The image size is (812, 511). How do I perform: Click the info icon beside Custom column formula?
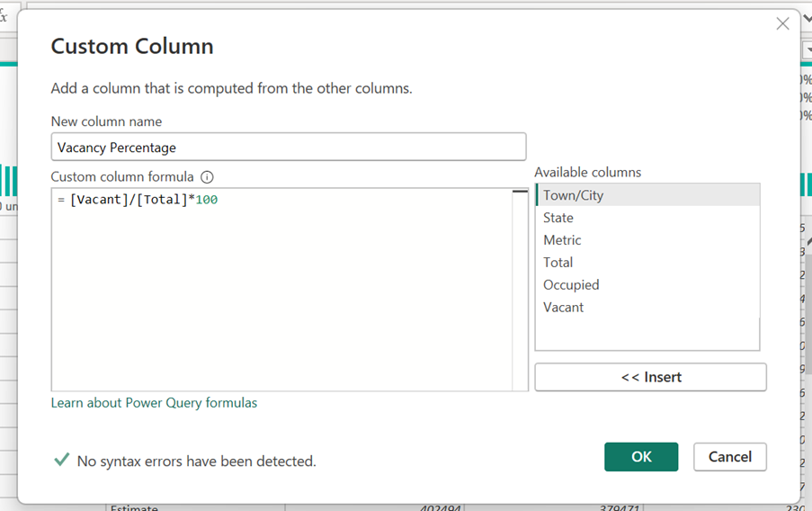(208, 177)
